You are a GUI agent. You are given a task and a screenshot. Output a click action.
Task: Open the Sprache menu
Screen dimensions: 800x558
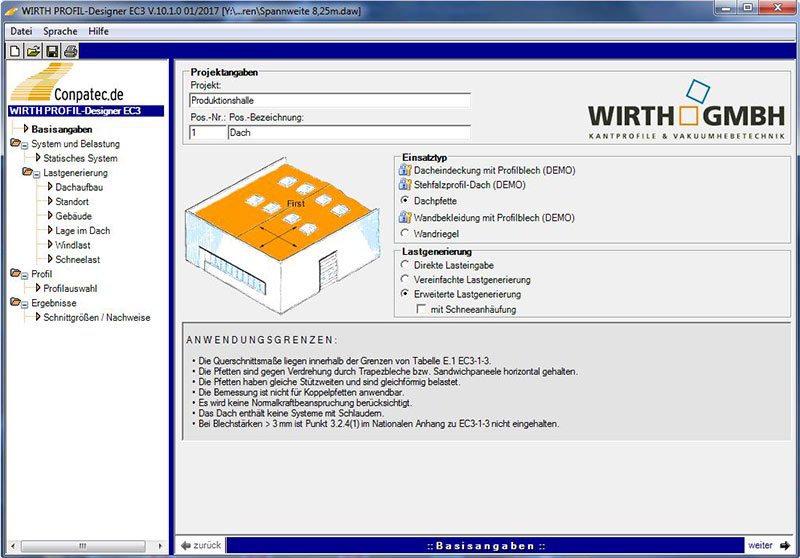(x=60, y=31)
